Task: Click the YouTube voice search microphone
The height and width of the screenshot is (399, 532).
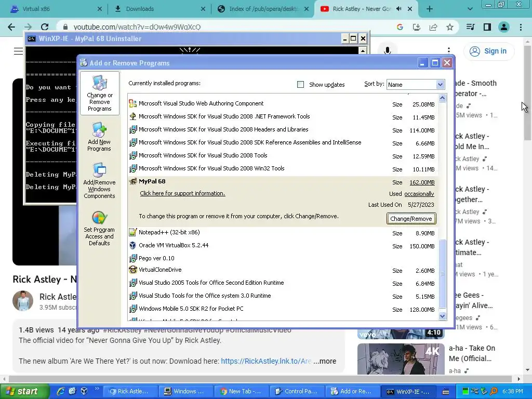Action: pos(388,51)
